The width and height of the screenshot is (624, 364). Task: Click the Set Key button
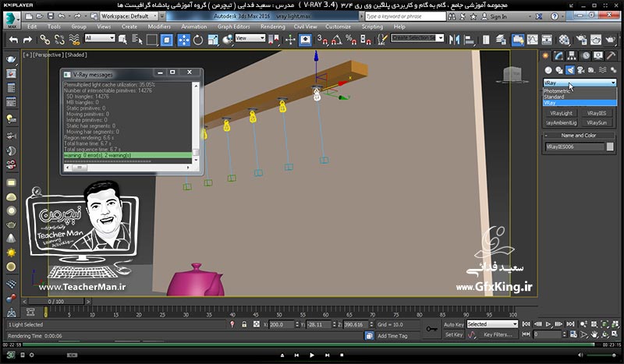[454, 334]
